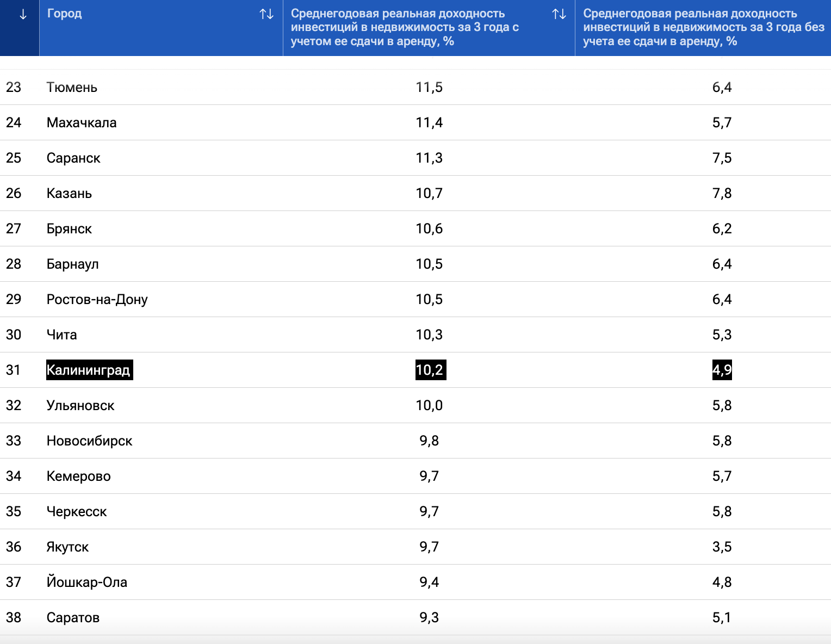831x644 pixels.
Task: Click rank number 23
Action: (x=14, y=88)
